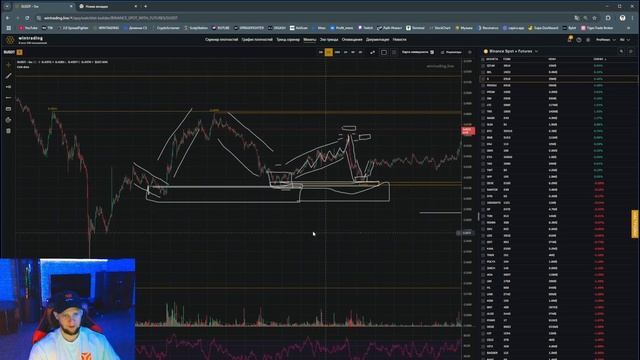The width and height of the screenshot is (640, 360).
Task: Go back in the browser
Action: pos(7,18)
